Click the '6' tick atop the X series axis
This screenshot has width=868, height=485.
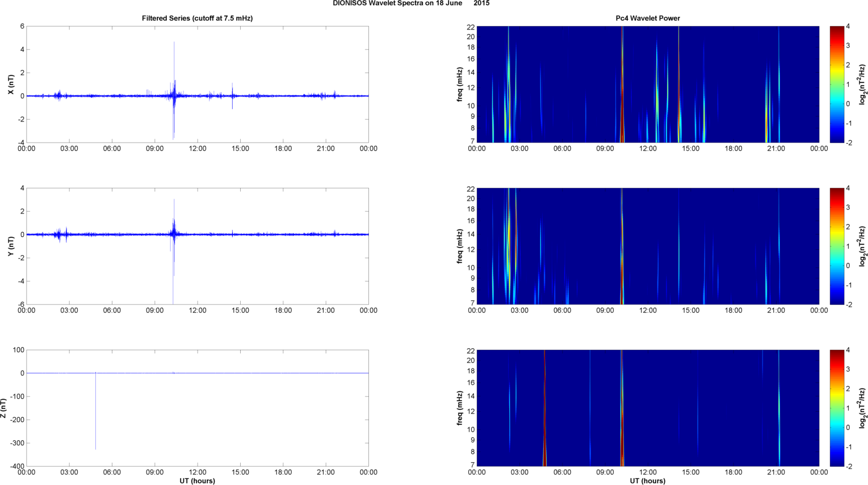pos(22,26)
